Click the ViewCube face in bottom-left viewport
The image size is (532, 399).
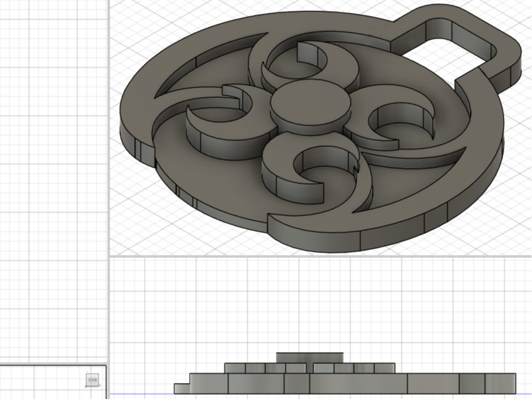click(x=92, y=380)
